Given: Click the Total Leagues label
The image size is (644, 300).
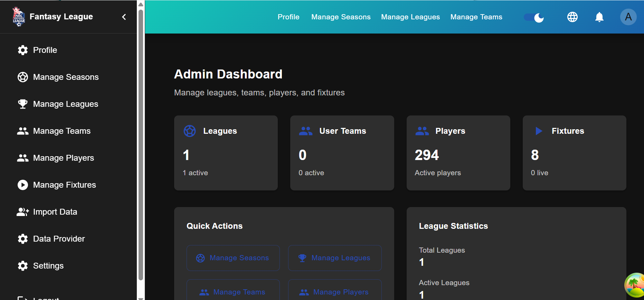Looking at the screenshot, I should point(442,250).
